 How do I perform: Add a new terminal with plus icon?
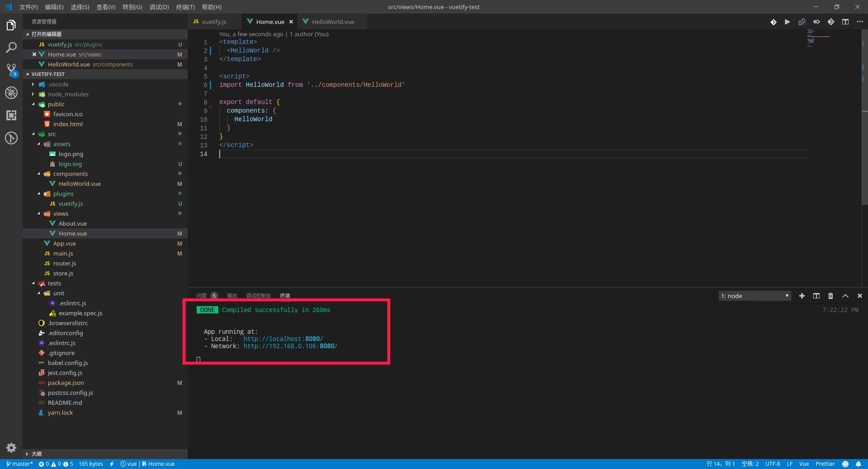click(x=802, y=296)
